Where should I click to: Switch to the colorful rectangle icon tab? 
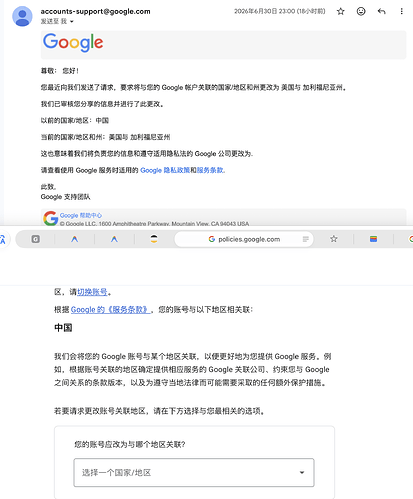point(373,239)
